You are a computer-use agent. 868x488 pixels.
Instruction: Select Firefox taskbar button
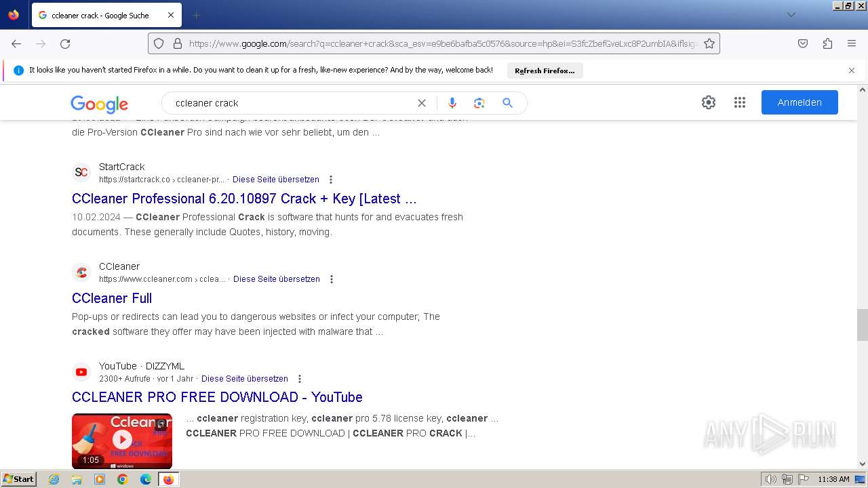click(x=168, y=479)
